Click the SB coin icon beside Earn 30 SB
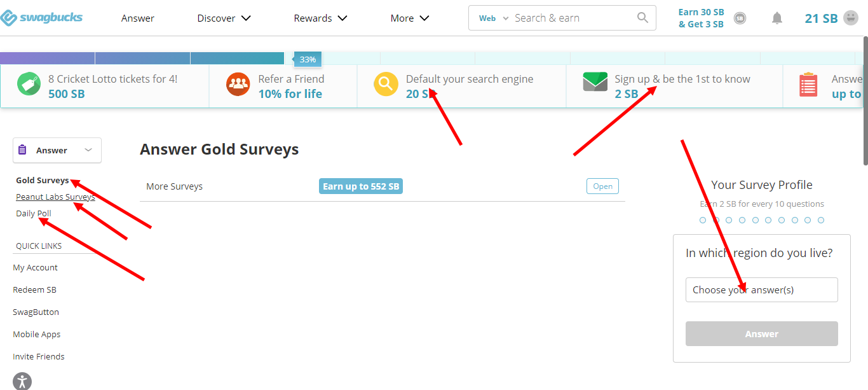868x390 pixels. click(x=740, y=18)
